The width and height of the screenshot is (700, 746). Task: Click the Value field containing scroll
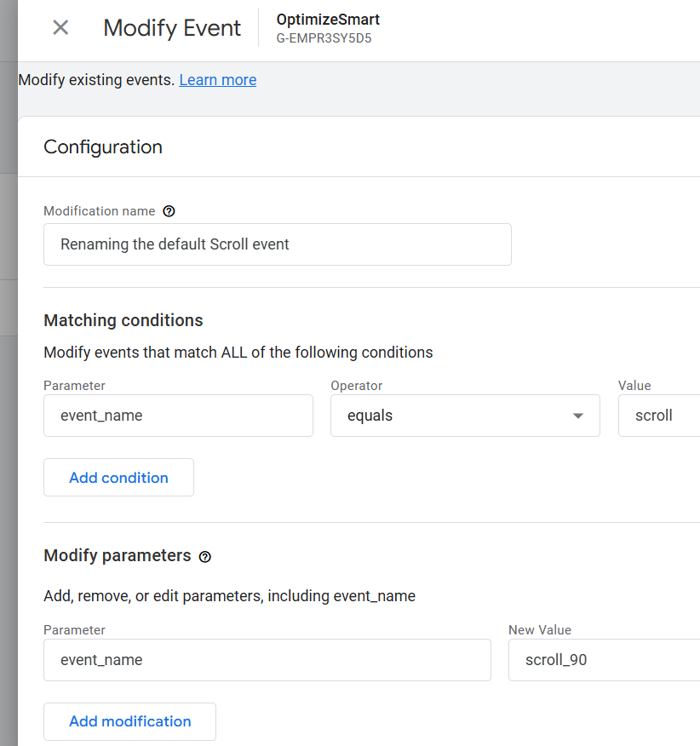pyautogui.click(x=657, y=416)
